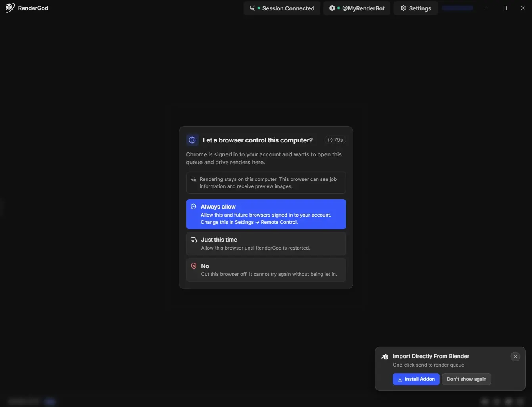
Task: Click the Telegram icon beside @MyRenderBot
Action: pos(332,8)
